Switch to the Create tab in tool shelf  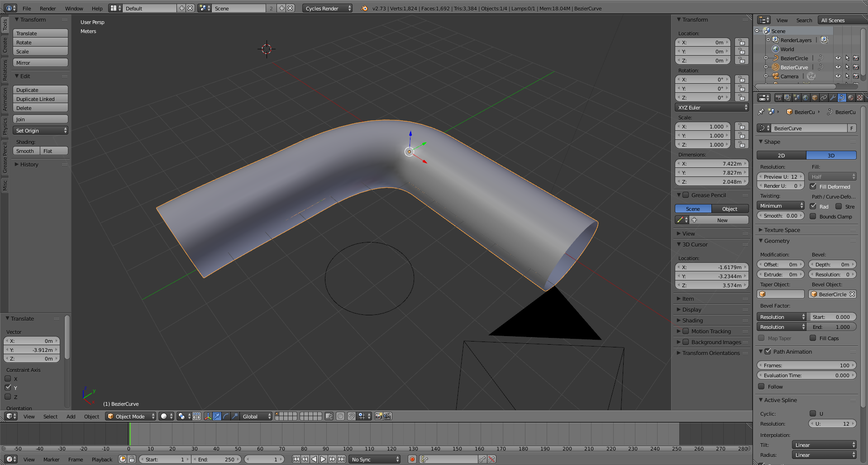tap(5, 45)
